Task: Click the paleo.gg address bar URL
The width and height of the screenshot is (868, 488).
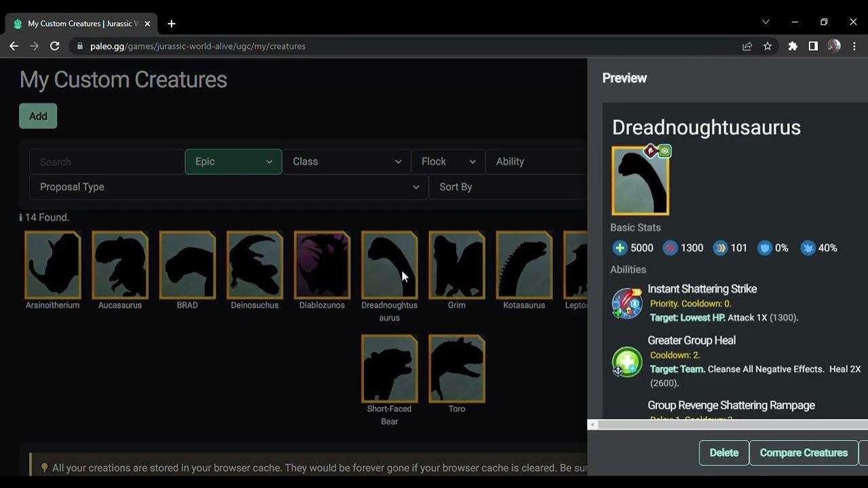Action: [197, 46]
